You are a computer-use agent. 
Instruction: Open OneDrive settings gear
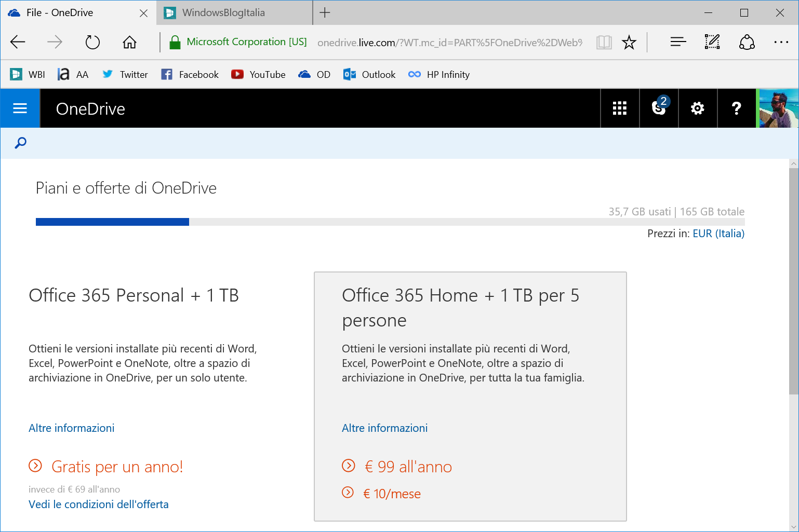coord(698,108)
